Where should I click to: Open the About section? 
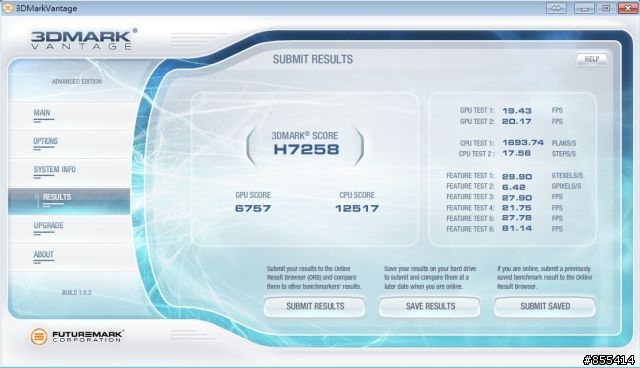tap(43, 255)
